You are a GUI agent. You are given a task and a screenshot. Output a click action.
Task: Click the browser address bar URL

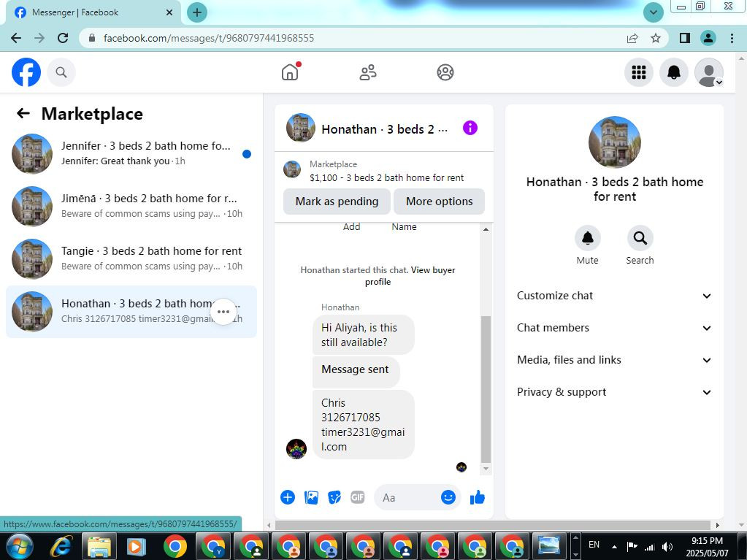pos(209,38)
